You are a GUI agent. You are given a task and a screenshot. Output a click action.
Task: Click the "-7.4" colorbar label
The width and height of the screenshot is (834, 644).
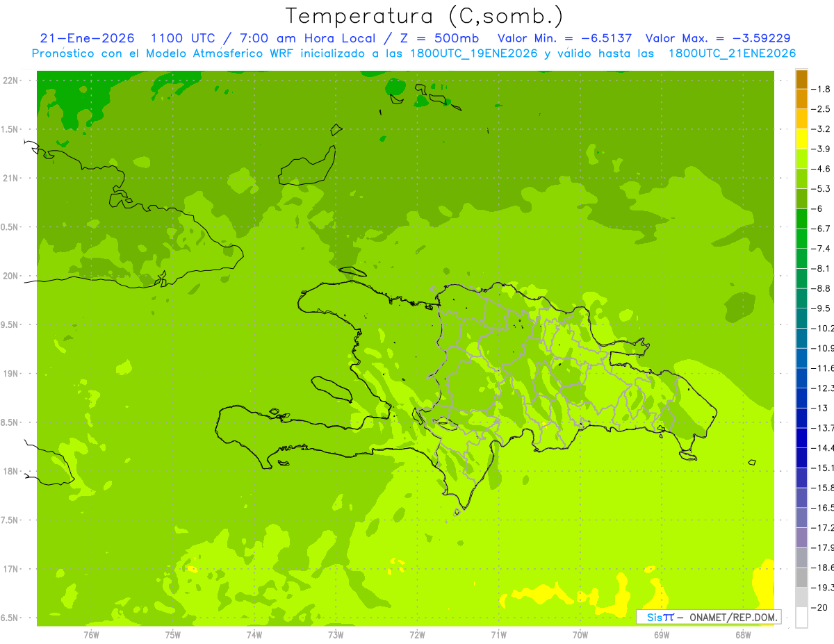[822, 249]
